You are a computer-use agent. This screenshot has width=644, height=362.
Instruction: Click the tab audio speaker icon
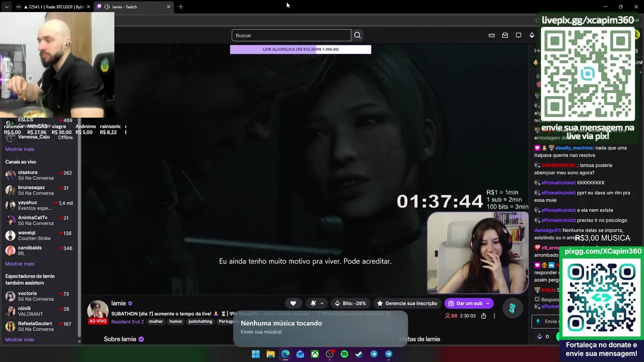click(x=107, y=7)
